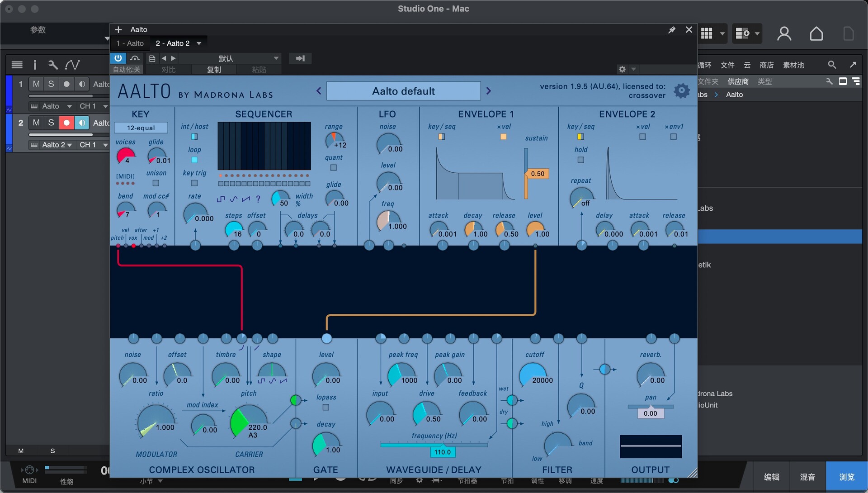Click the Aalto breadcrumb in browser
The image size is (868, 493).
734,95
